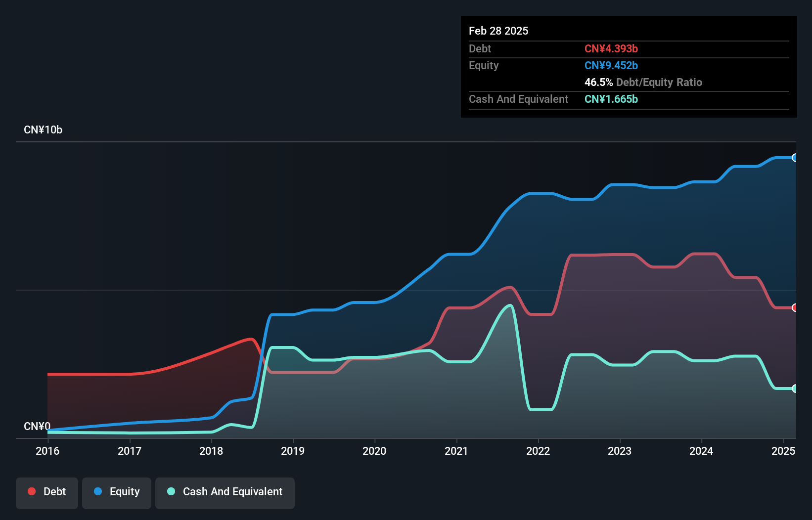Toggle the Cash And Equivalent series visibility
Viewport: 812px width, 520px height.
coord(225,491)
